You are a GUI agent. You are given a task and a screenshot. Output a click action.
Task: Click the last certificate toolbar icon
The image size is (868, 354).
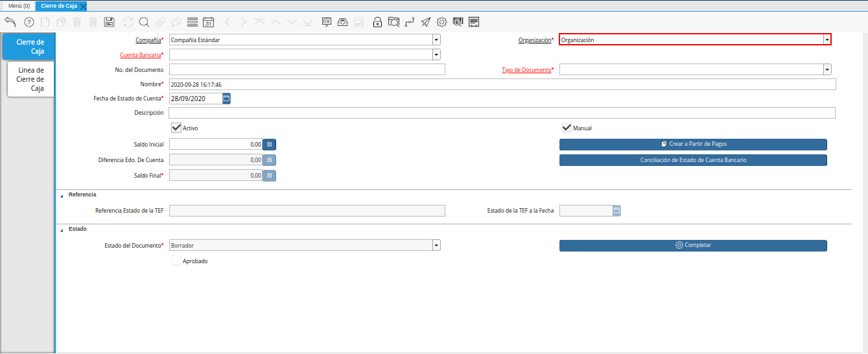[x=474, y=22]
